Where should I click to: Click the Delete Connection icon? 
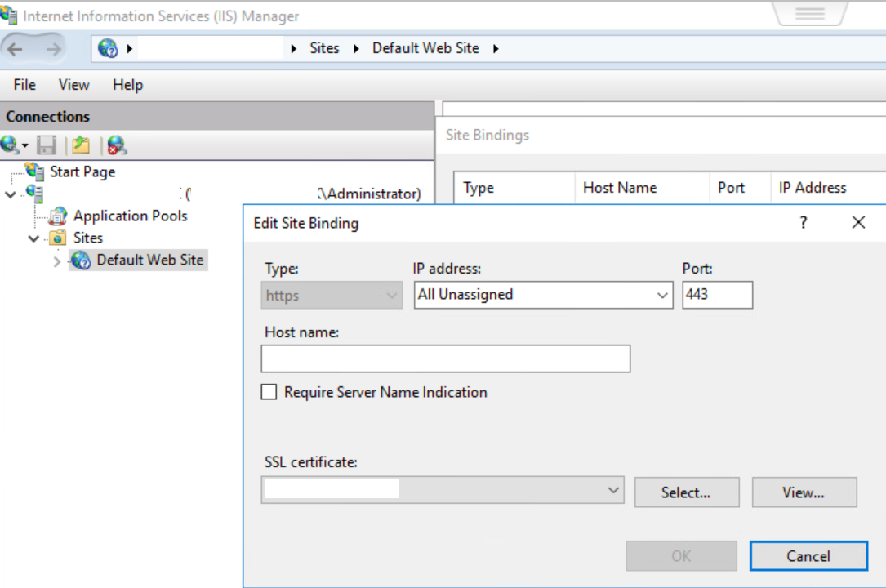coord(117,145)
